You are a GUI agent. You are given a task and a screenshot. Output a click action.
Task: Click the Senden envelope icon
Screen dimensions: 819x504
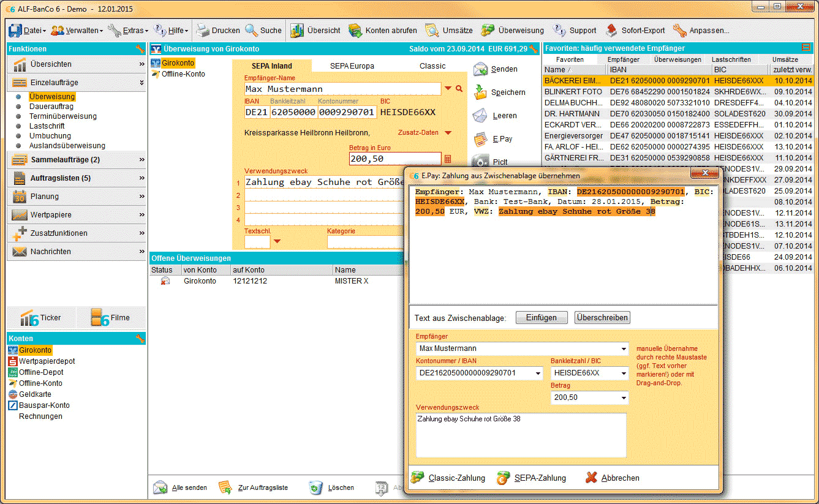click(x=480, y=69)
